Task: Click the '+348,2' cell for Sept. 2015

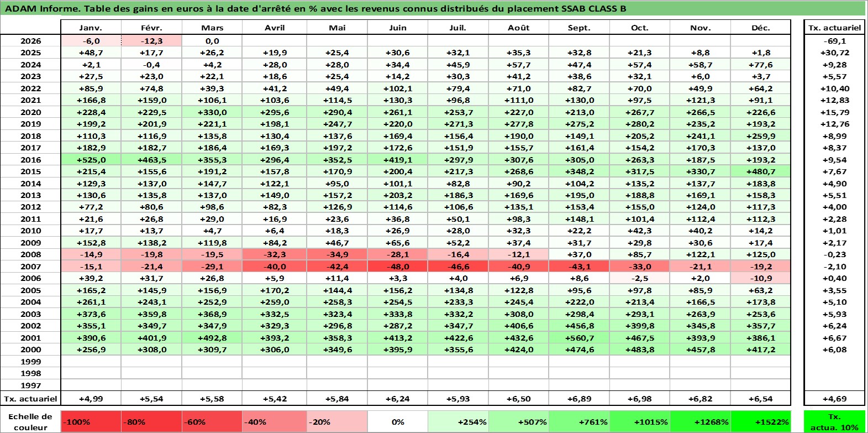Action: [x=579, y=171]
